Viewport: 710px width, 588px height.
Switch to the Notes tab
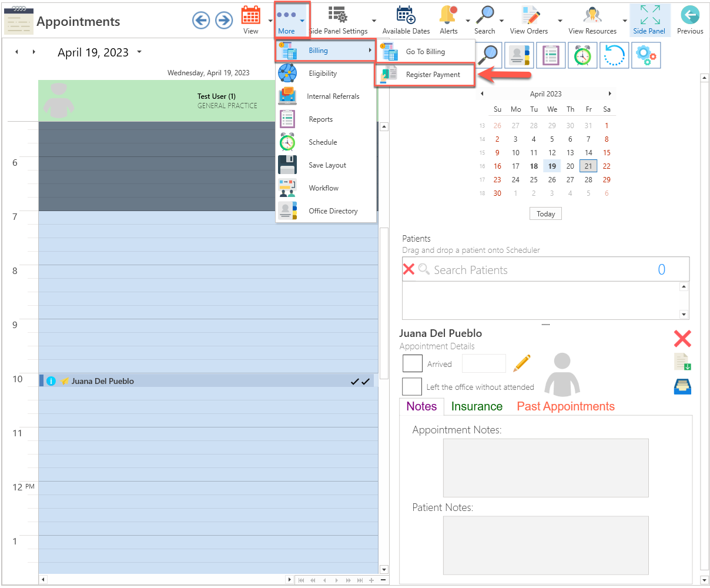(421, 406)
